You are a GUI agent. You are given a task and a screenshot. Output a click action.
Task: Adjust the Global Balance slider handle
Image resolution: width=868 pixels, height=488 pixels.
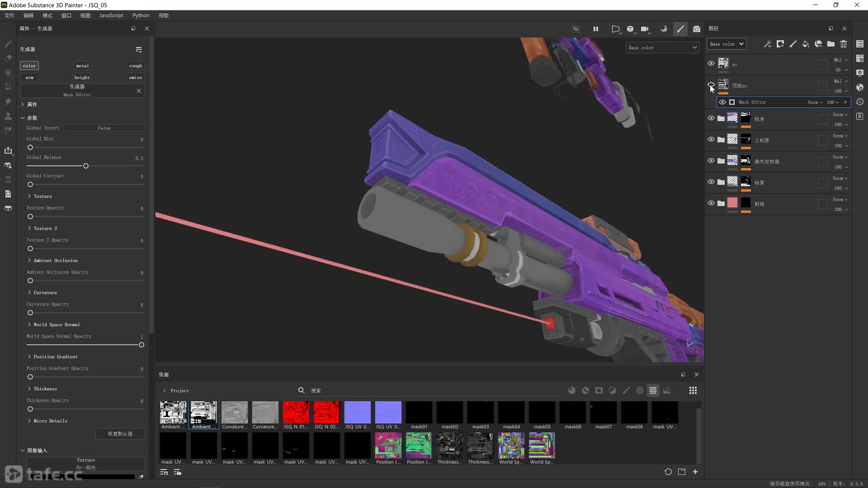pos(86,166)
